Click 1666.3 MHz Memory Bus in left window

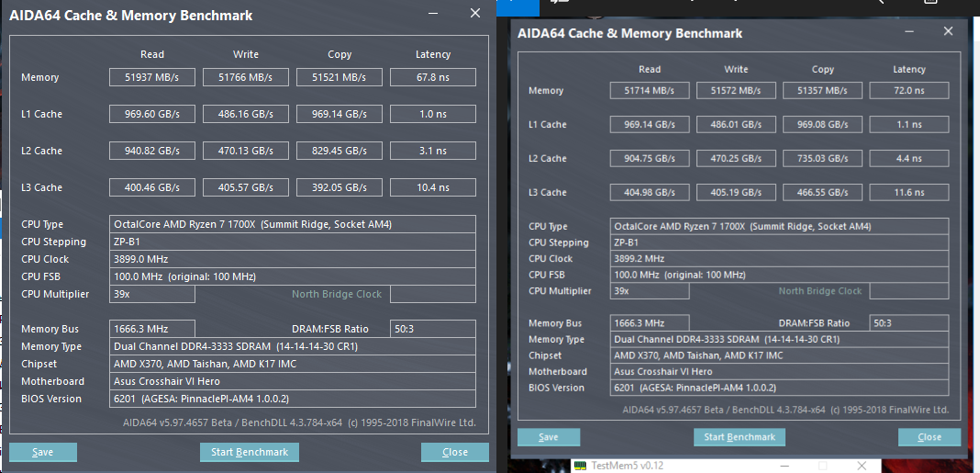click(152, 329)
